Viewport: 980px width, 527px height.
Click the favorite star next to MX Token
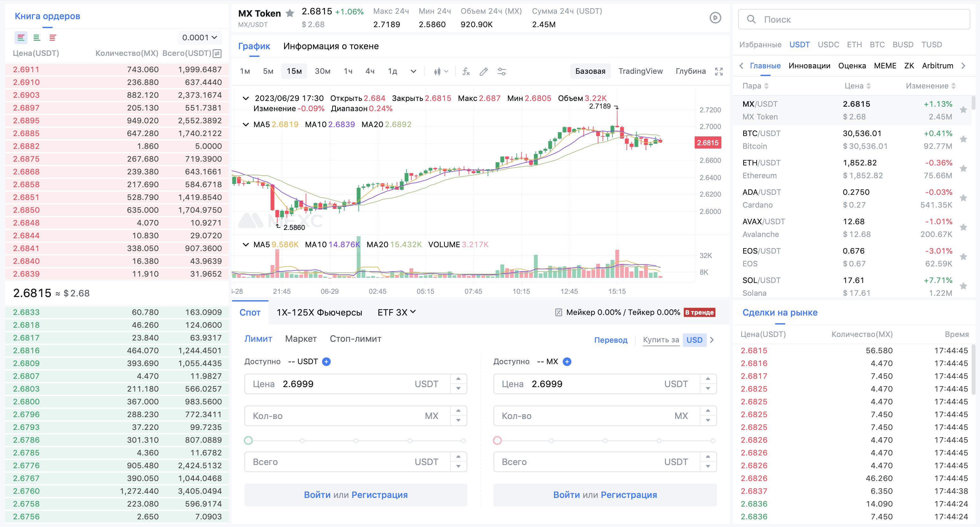(x=290, y=13)
